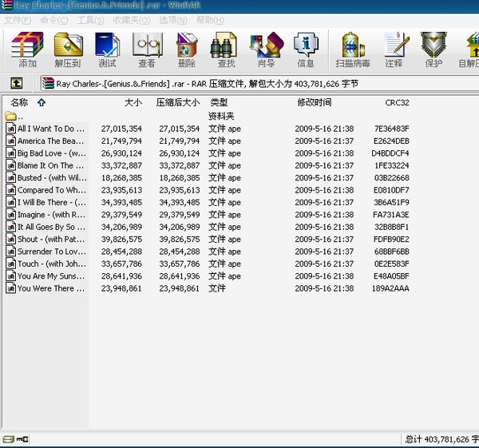Click the 添加 (Add) toolbar icon

(27, 50)
